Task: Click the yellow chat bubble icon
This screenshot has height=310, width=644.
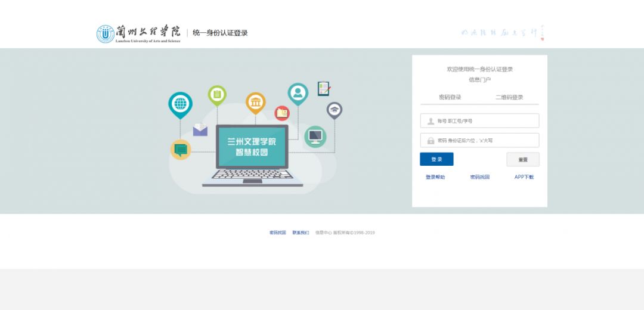Action: [x=181, y=149]
